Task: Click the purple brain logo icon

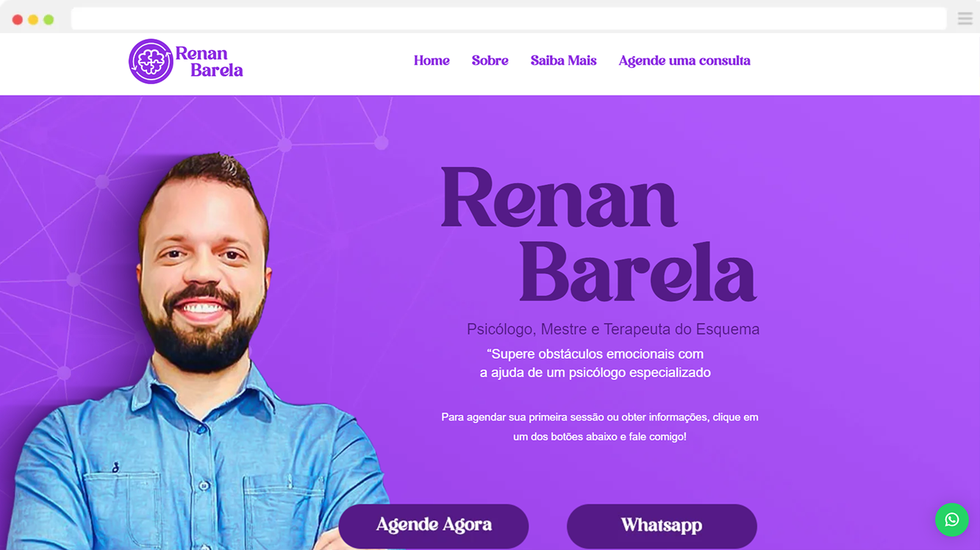Action: [151, 61]
